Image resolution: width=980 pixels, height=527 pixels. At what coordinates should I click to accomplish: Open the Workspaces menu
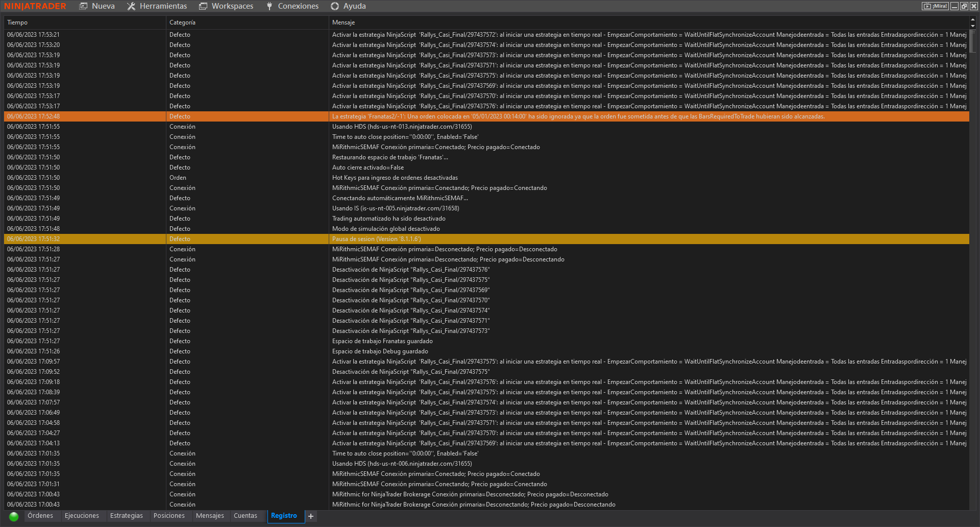pos(226,6)
